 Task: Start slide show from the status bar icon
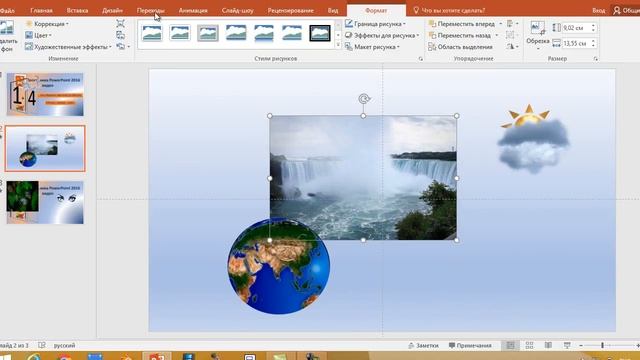[567, 346]
